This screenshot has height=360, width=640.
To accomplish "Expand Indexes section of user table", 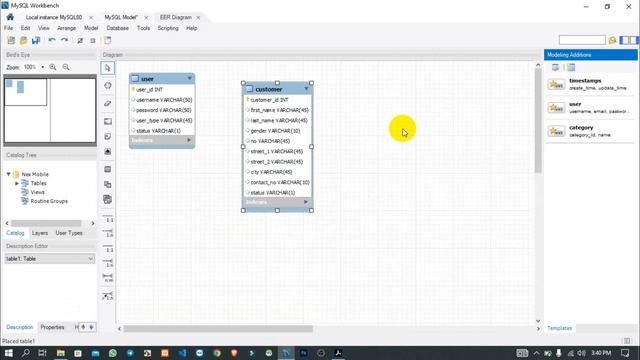I will (189, 140).
